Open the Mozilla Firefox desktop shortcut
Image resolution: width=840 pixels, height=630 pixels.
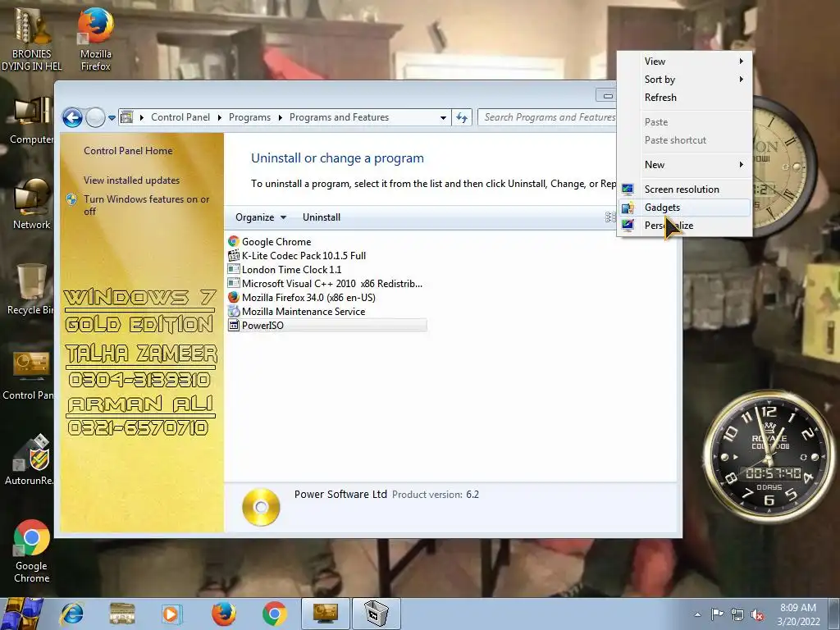coord(95,38)
